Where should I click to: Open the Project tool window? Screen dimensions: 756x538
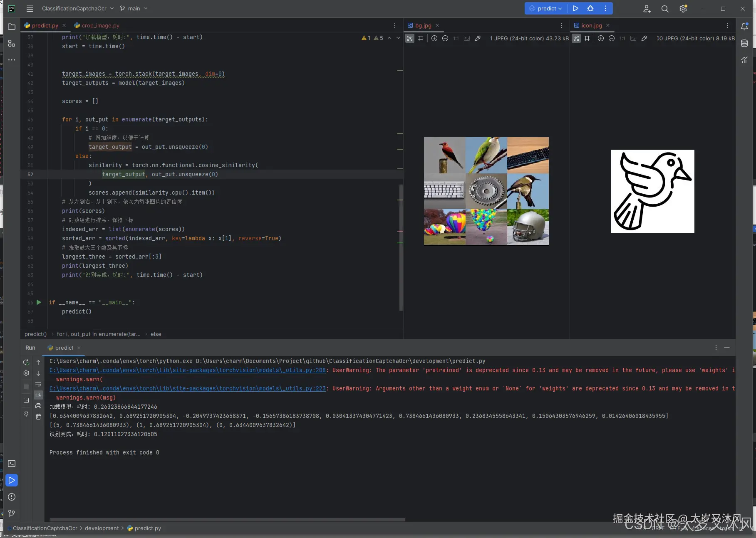(12, 27)
